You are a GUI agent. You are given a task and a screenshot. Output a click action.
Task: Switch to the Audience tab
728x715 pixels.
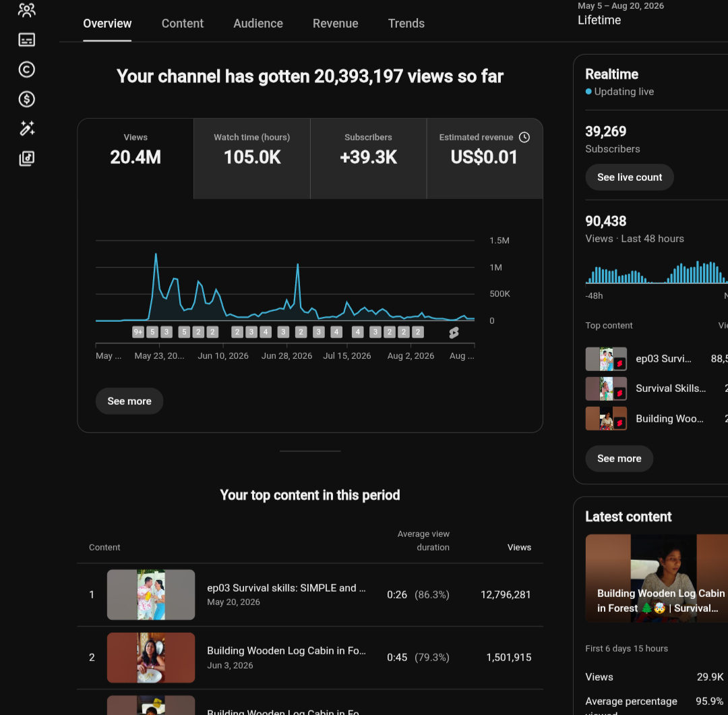(258, 24)
